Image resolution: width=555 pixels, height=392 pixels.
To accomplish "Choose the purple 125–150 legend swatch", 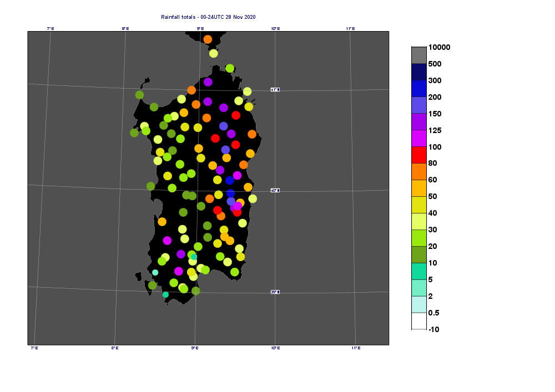I will pos(418,122).
